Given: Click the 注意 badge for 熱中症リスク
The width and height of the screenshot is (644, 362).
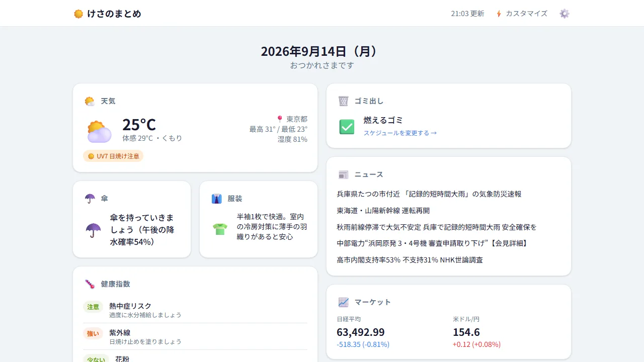Looking at the screenshot, I should [x=93, y=307].
